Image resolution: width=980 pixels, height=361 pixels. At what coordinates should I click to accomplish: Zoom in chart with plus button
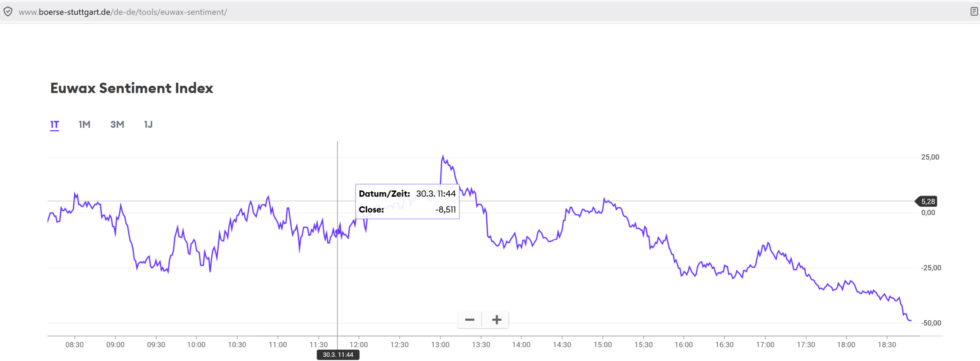(x=497, y=320)
